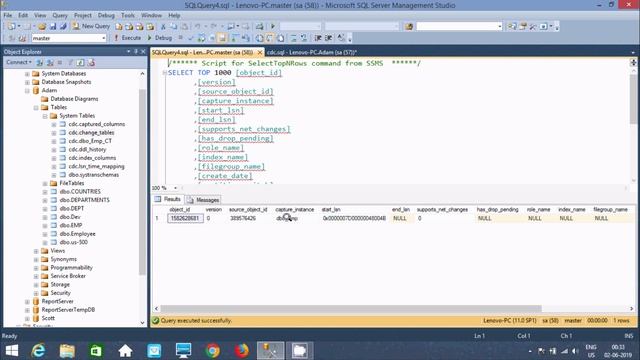Screen dimensions: 640x360
Task: Click the Copy icon in toolbar
Action: [x=173, y=27]
